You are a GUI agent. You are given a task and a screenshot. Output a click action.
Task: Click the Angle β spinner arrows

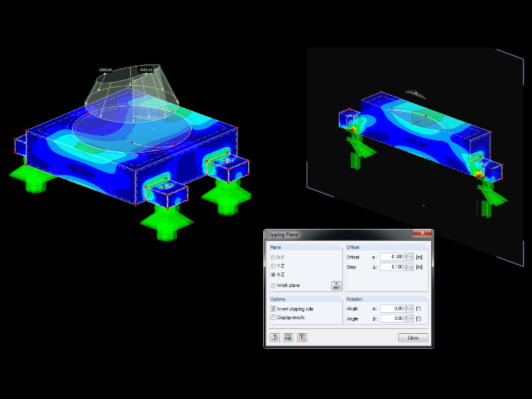click(x=407, y=318)
